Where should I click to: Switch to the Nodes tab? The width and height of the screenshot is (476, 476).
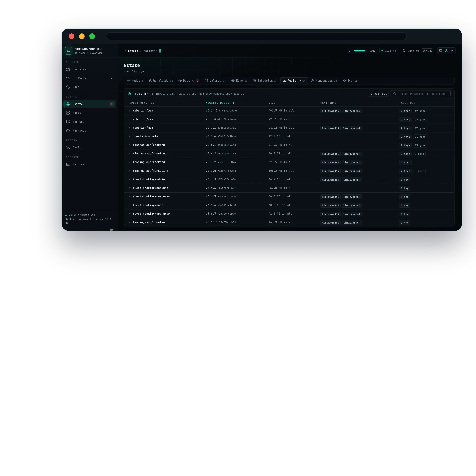coord(135,81)
